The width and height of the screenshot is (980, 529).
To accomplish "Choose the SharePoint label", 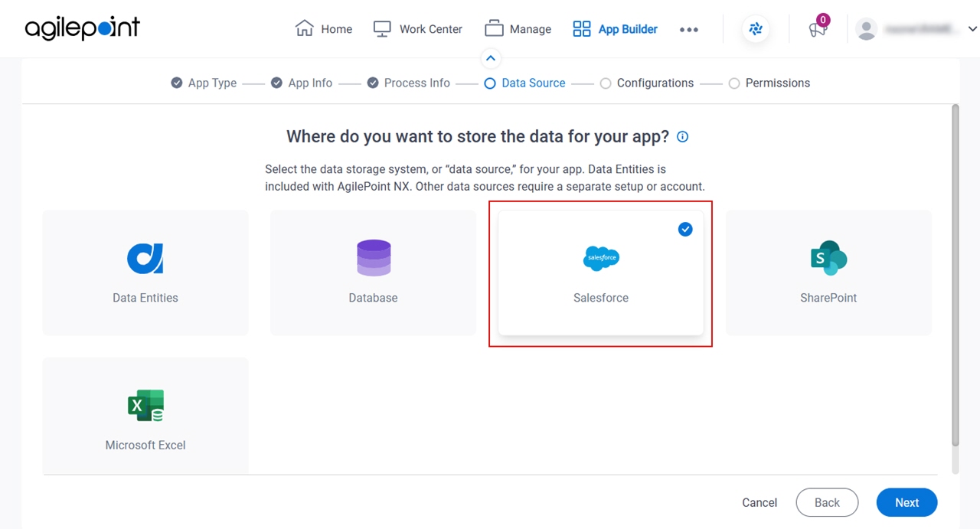I will point(828,298).
